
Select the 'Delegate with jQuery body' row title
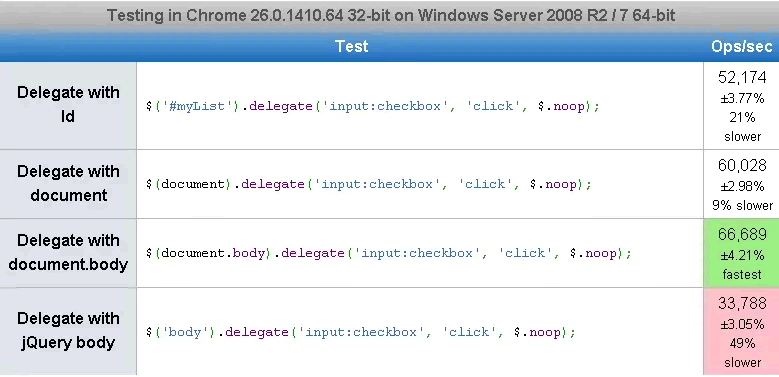click(68, 331)
